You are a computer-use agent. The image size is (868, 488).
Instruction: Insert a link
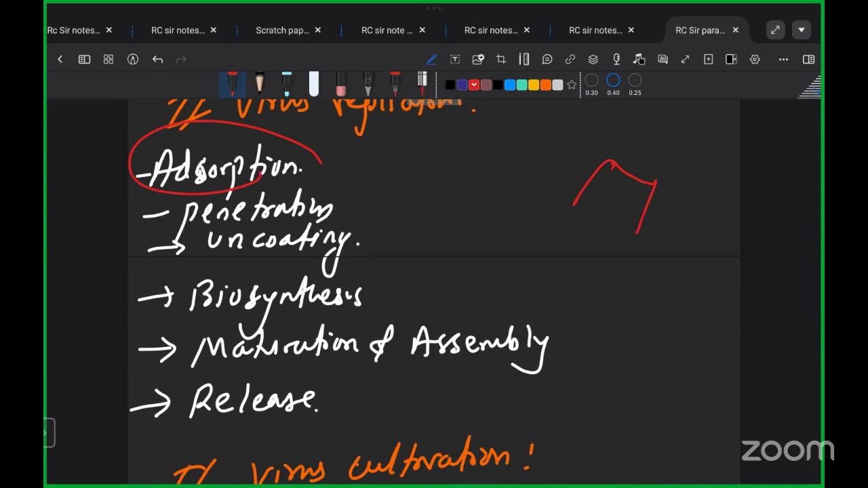tap(570, 60)
